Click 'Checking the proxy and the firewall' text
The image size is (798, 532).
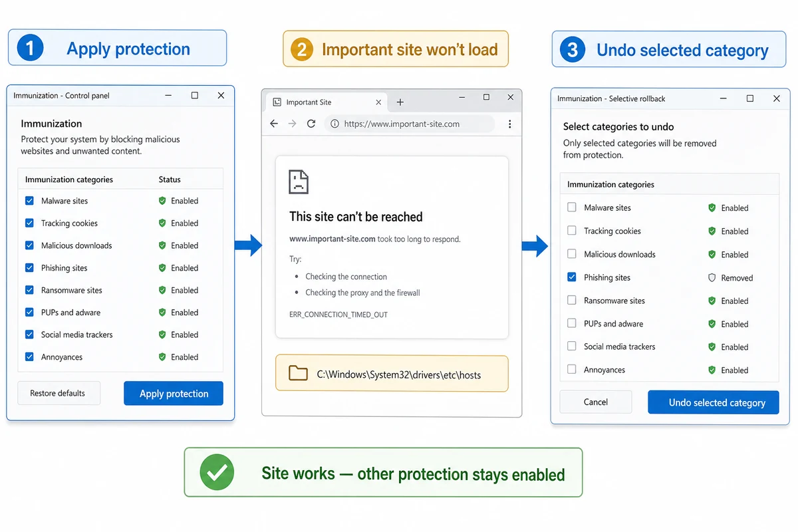tap(362, 293)
